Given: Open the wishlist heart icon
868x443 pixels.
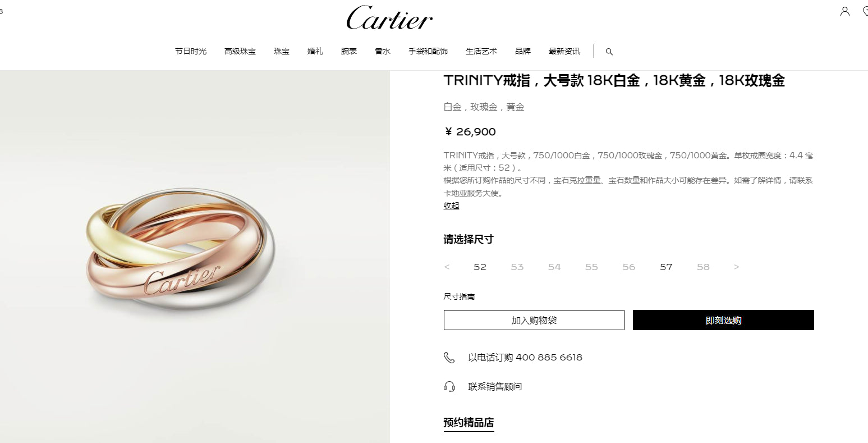Looking at the screenshot, I should [865, 11].
